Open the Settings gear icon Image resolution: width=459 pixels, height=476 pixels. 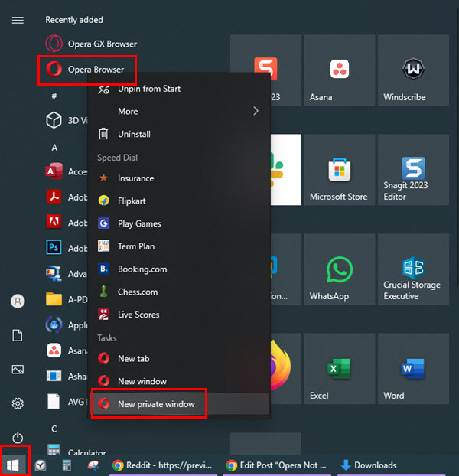[18, 403]
